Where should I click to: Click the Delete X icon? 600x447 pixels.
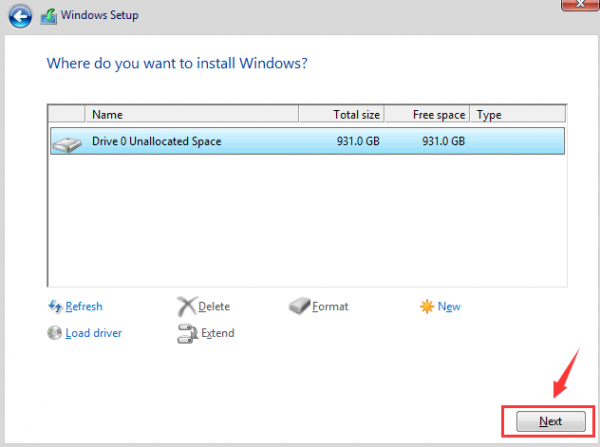click(186, 306)
